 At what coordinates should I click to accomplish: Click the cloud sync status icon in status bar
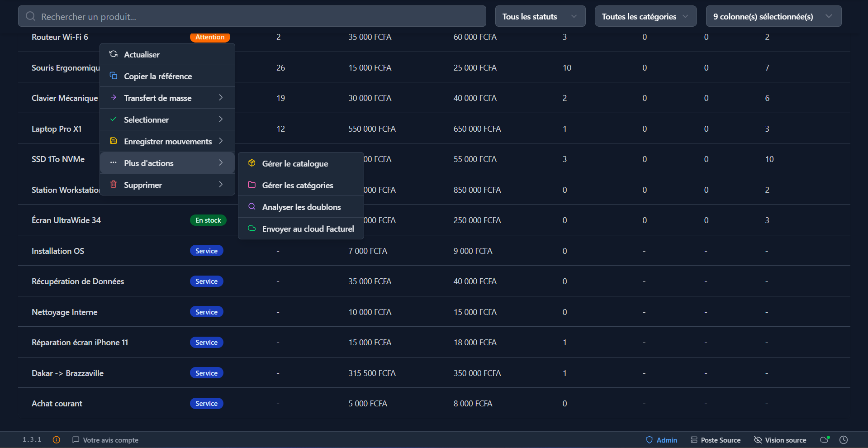(x=825, y=440)
